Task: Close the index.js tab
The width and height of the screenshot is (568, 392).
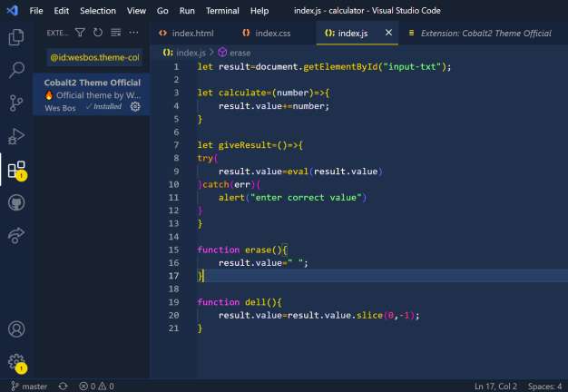Action: click(x=388, y=33)
